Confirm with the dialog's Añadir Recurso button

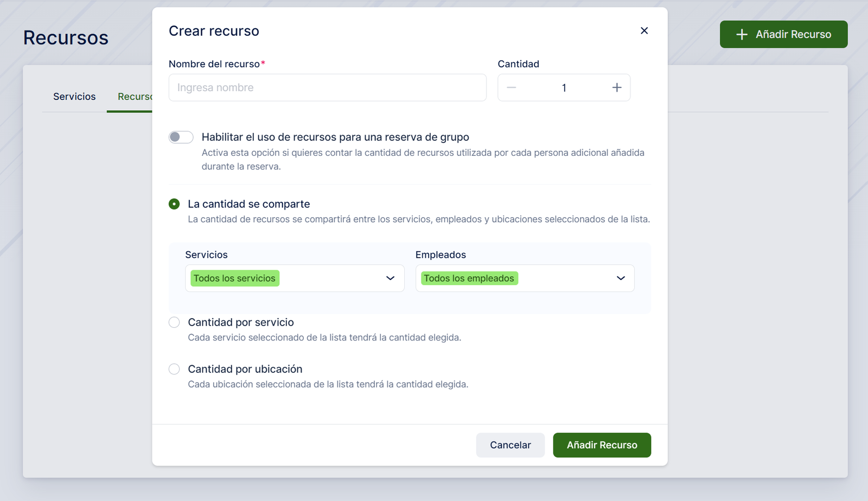coord(602,445)
